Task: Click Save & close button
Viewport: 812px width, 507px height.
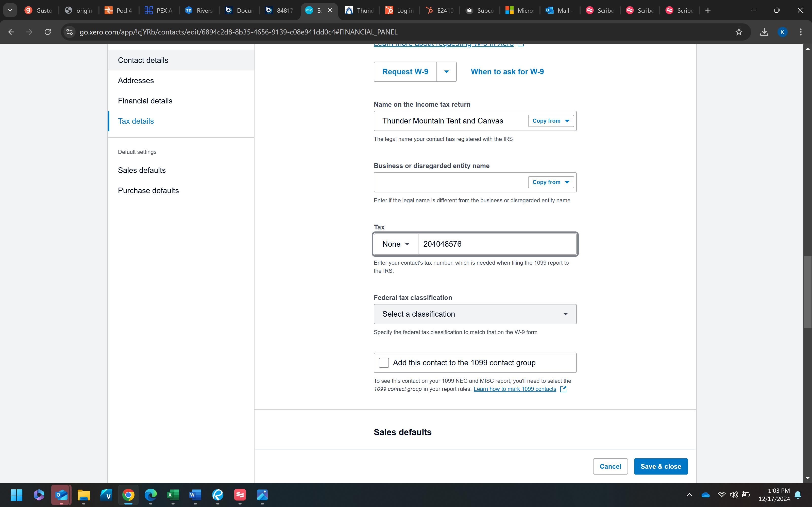Action: 660,466
